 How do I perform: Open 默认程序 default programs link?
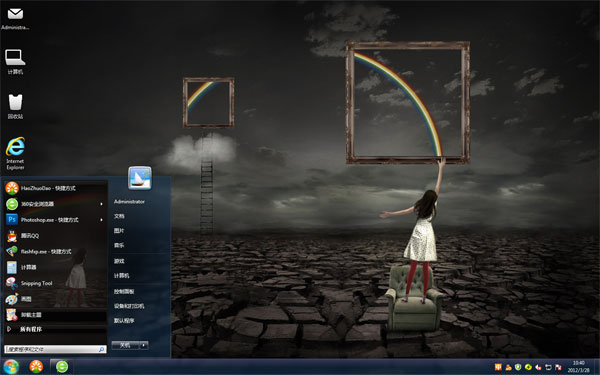click(124, 321)
